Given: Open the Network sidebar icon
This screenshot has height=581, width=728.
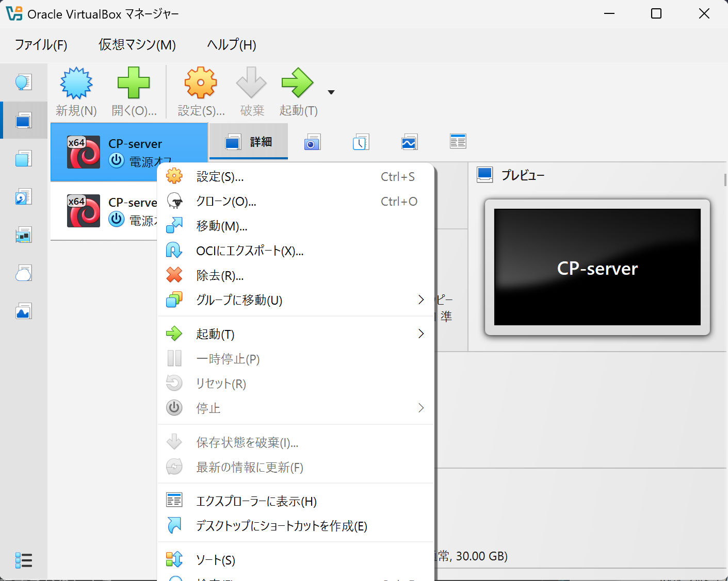Looking at the screenshot, I should point(23,235).
